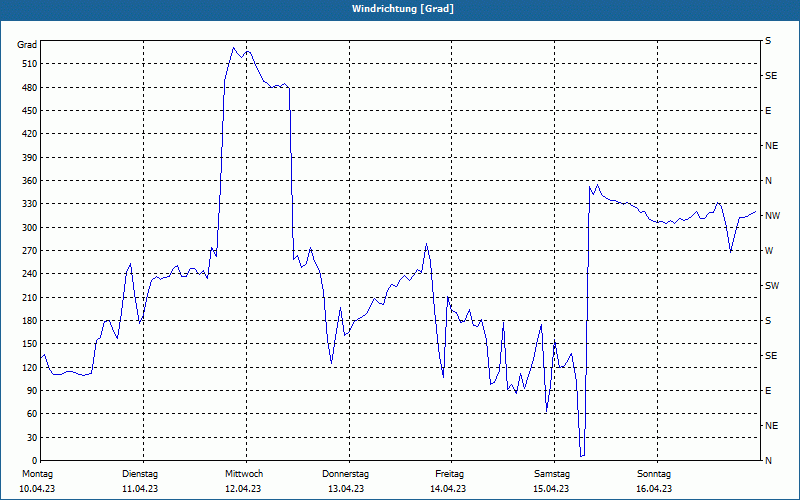
Task: Click the 420 axis value
Action: click(29, 134)
